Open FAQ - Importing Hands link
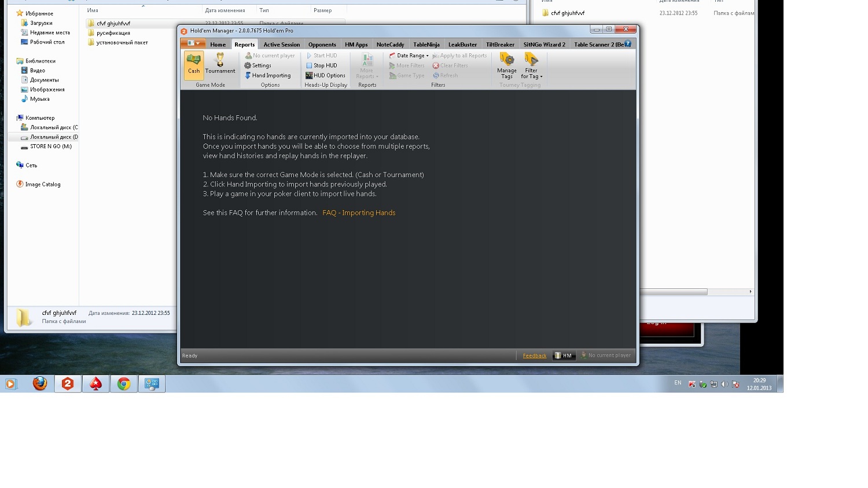 (x=359, y=213)
